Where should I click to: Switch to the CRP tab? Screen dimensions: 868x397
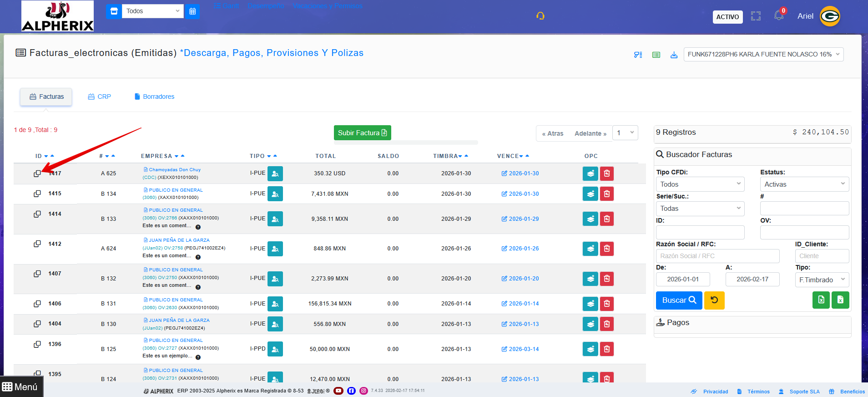point(99,97)
